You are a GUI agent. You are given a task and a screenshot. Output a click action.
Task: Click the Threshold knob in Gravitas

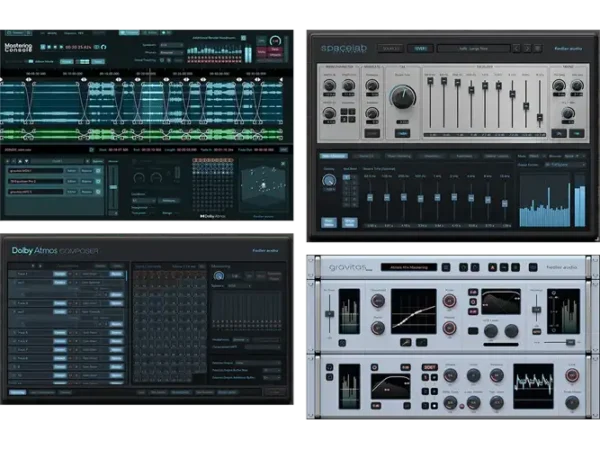(x=378, y=301)
